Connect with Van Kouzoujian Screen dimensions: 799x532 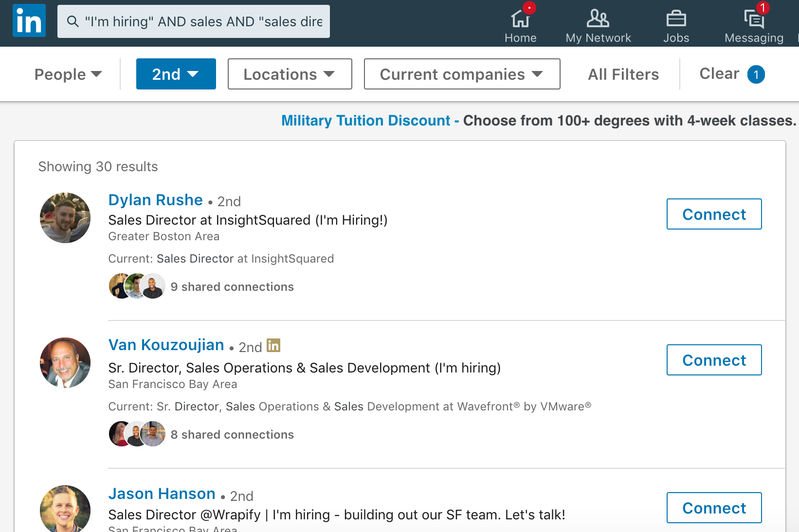[714, 360]
